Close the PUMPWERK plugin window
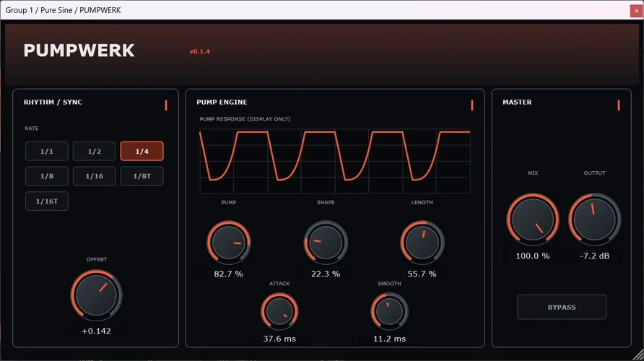This screenshot has width=644, height=361. click(x=636, y=10)
